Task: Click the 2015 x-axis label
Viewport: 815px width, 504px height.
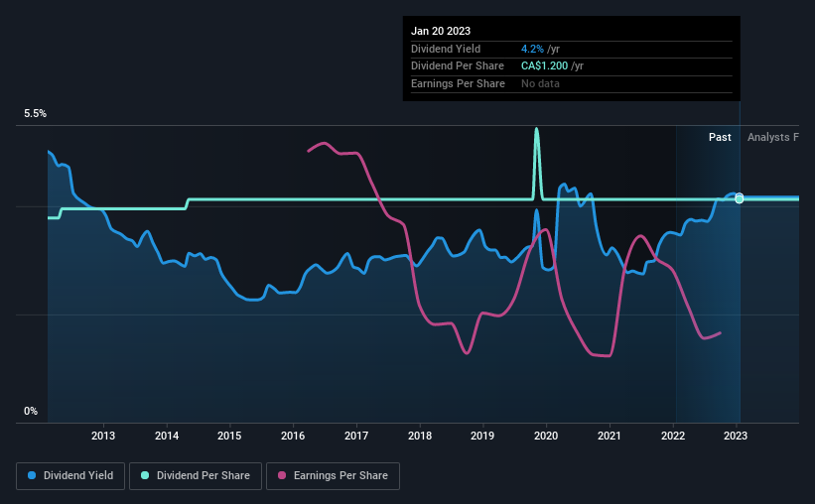Action: click(x=229, y=436)
